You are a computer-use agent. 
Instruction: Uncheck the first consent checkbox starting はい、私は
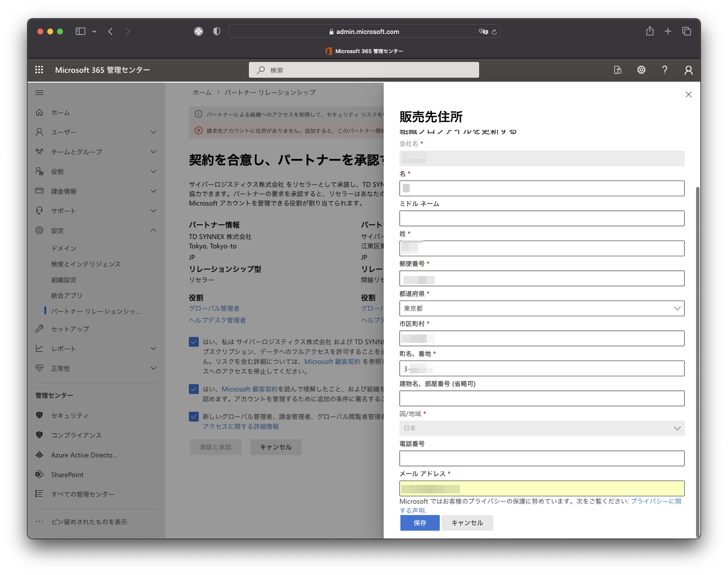coord(194,342)
